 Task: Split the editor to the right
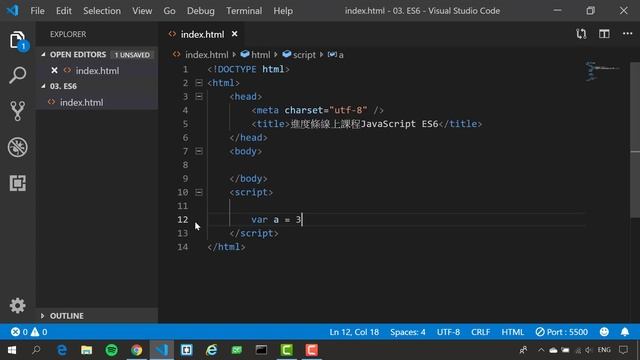click(604, 34)
